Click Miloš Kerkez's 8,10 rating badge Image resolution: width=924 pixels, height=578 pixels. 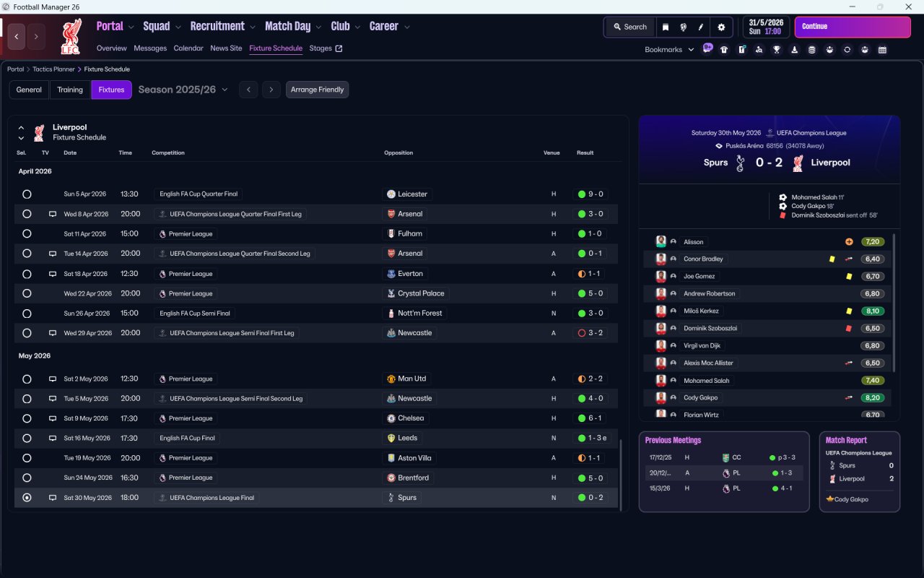click(x=872, y=311)
